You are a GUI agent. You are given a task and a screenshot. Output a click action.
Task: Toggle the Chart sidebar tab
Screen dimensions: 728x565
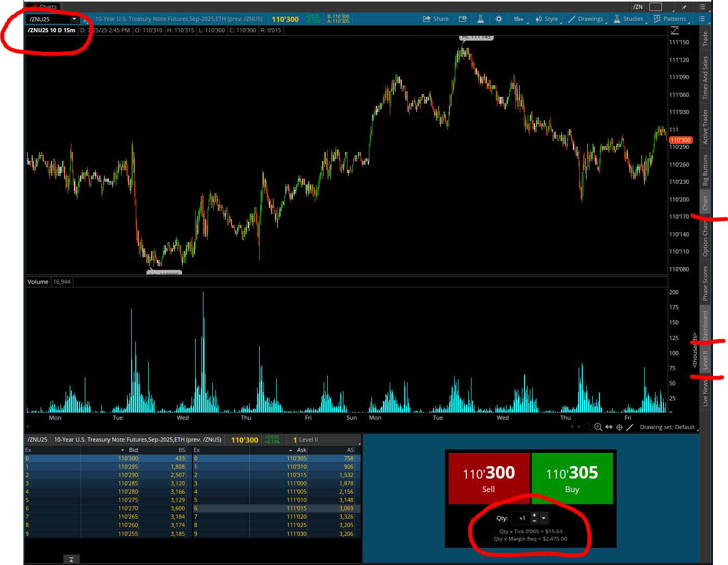pos(705,203)
